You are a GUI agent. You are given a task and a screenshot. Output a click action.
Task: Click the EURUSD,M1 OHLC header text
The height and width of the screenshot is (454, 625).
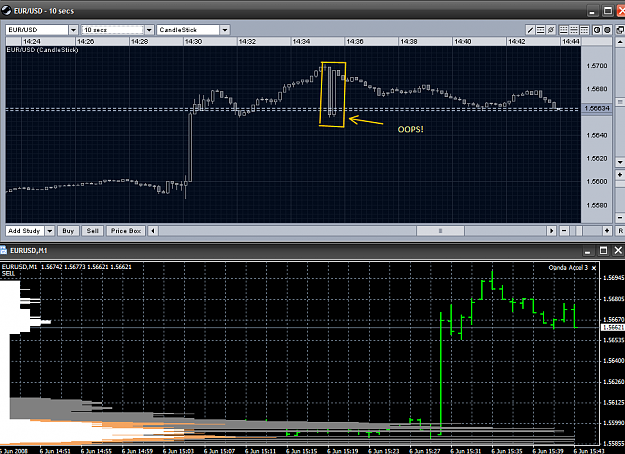[67, 267]
